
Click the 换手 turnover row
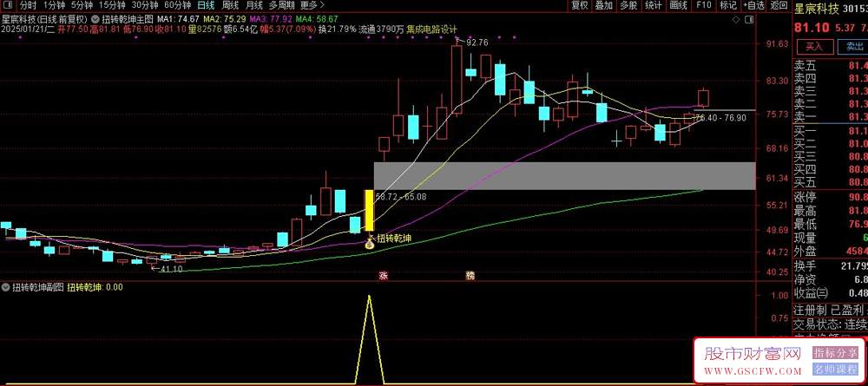coord(831,266)
